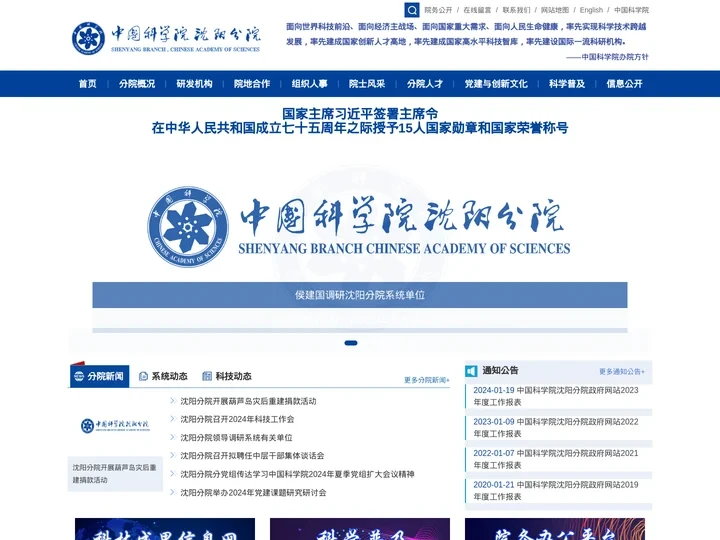Open the 国家主席习近平签署主席令 headline
Viewport: 720px width, 540px height.
[360, 113]
